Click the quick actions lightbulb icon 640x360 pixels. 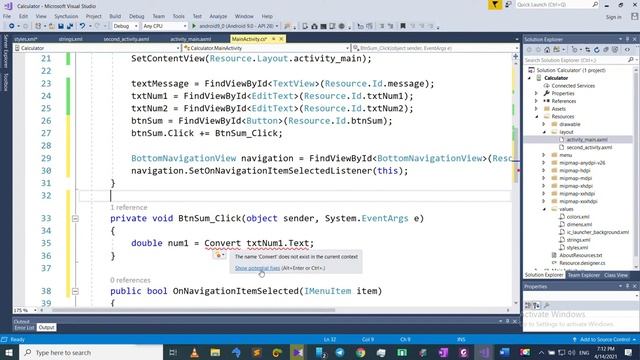[219, 255]
